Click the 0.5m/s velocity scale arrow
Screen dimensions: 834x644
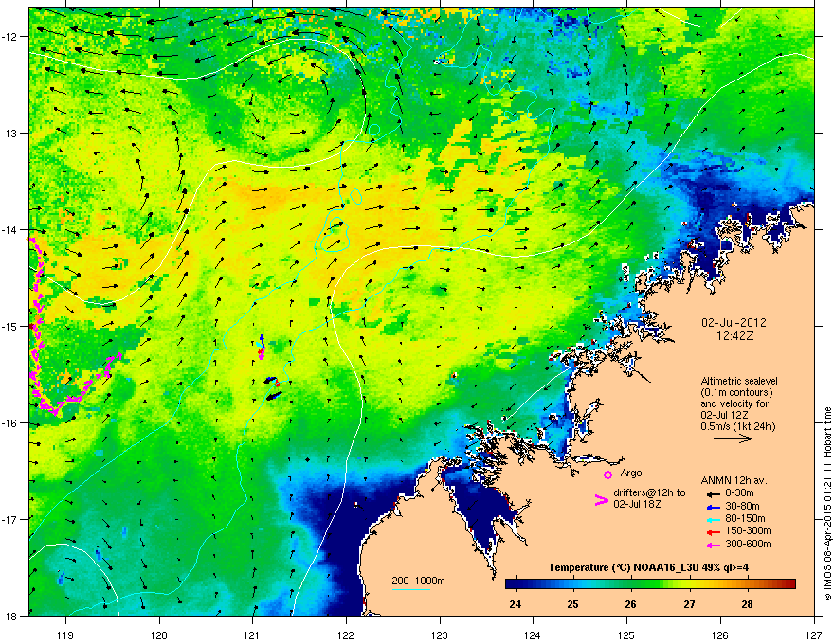(733, 438)
